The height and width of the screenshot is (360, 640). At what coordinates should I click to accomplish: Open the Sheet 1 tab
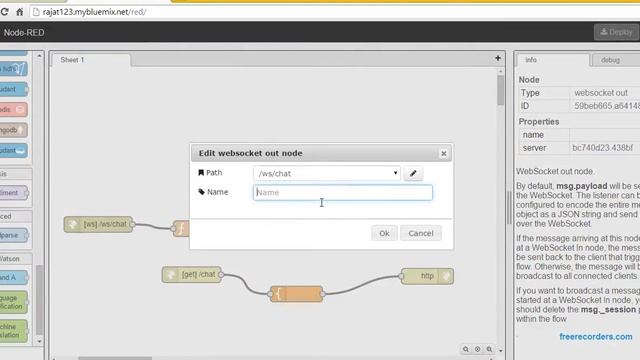[x=91, y=60]
